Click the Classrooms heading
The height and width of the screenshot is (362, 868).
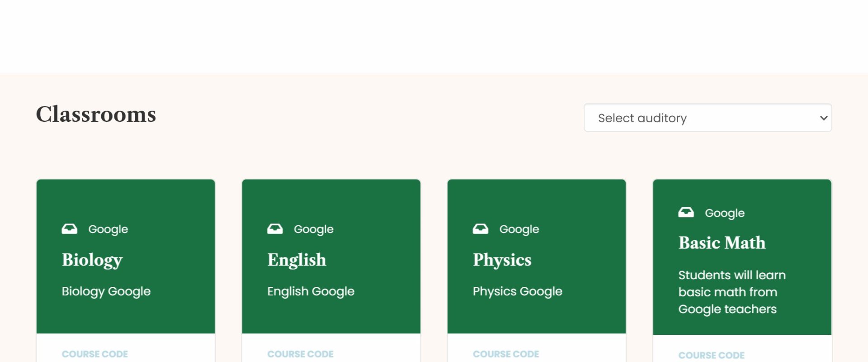[96, 114]
